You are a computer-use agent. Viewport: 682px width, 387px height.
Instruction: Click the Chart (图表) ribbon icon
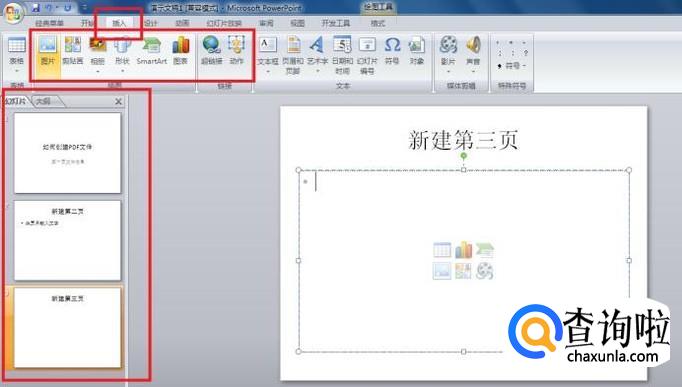click(x=181, y=51)
